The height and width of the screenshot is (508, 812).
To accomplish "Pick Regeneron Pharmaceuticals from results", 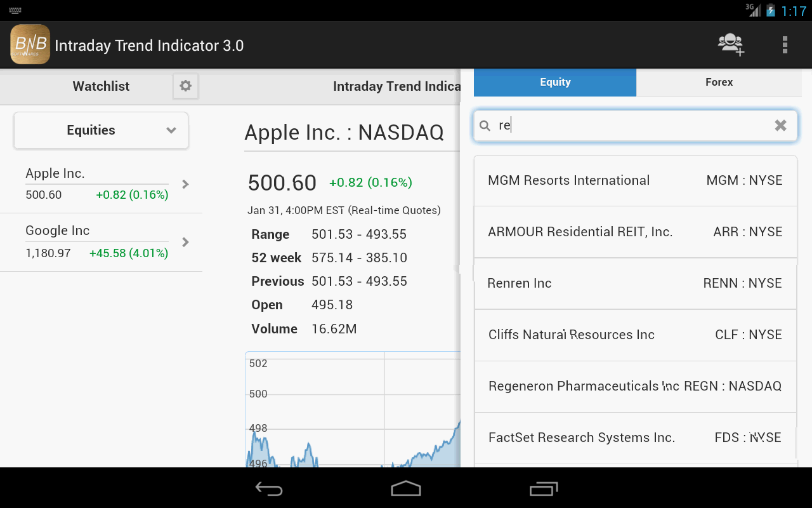I will pyautogui.click(x=635, y=386).
